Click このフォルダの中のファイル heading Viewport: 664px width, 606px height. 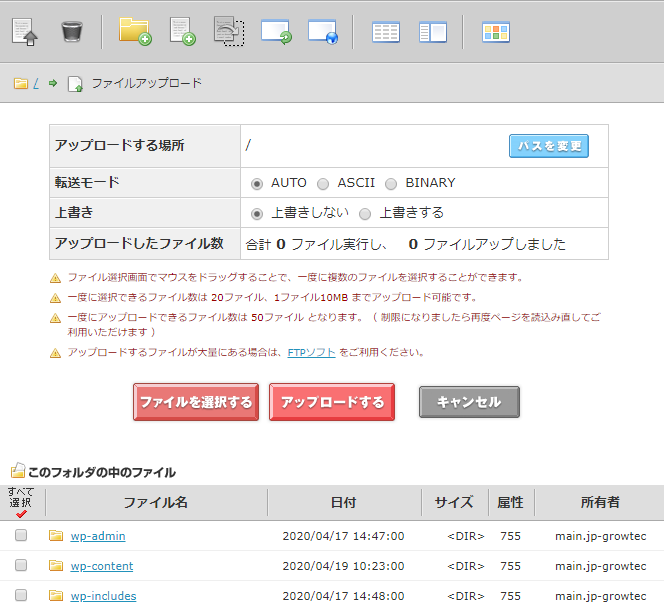click(x=102, y=473)
